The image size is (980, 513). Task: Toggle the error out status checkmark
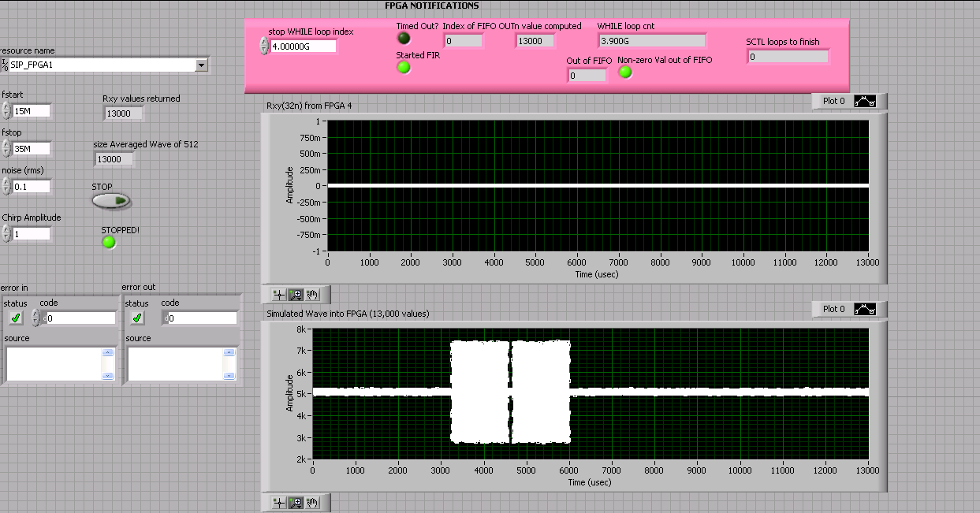(137, 318)
